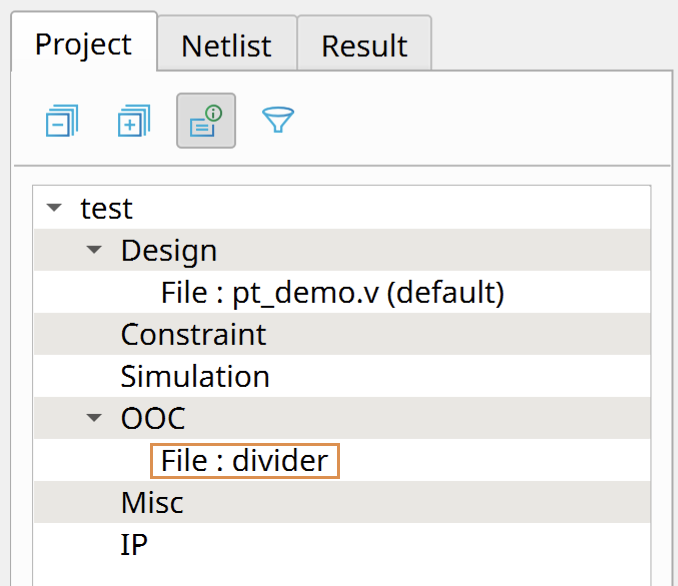Click empty tree area below IP
This screenshot has width=678, height=586.
[x=340, y=574]
